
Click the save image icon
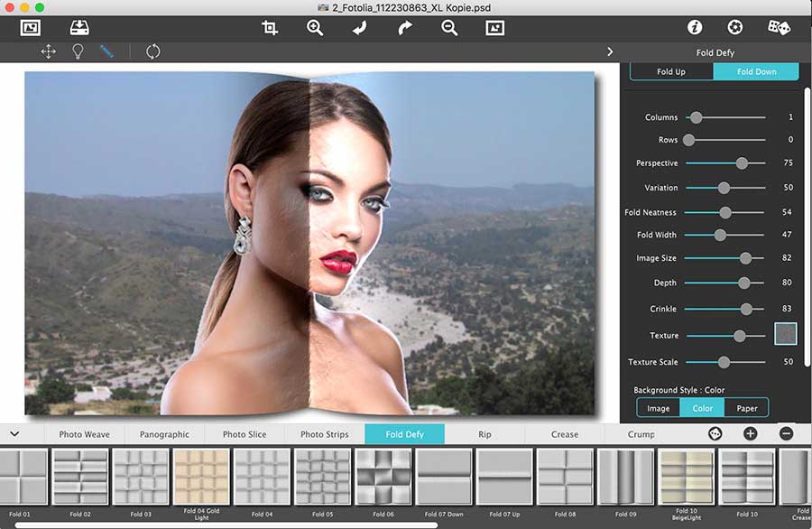coord(78,28)
